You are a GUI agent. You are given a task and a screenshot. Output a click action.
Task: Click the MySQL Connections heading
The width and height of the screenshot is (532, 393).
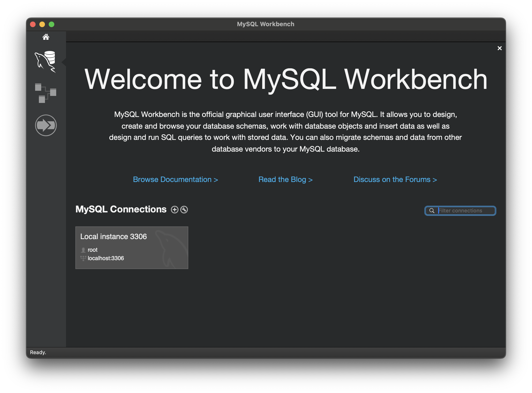coord(121,209)
